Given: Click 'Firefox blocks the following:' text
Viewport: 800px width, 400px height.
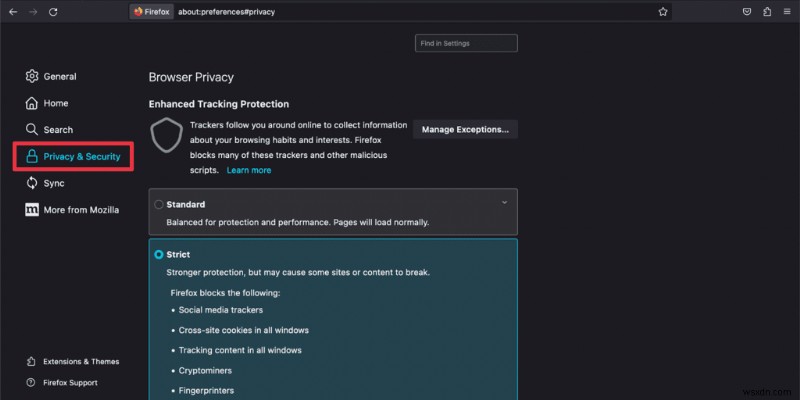Looking at the screenshot, I should tap(226, 293).
